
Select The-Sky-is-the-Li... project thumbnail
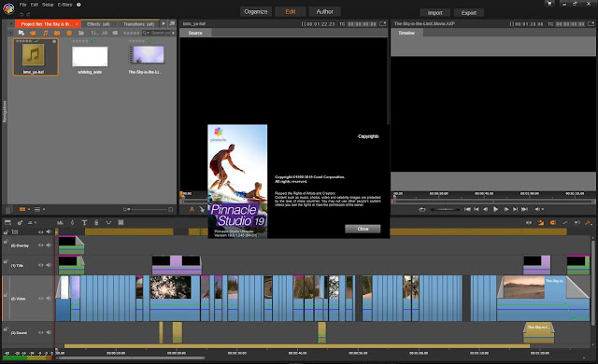pos(147,58)
